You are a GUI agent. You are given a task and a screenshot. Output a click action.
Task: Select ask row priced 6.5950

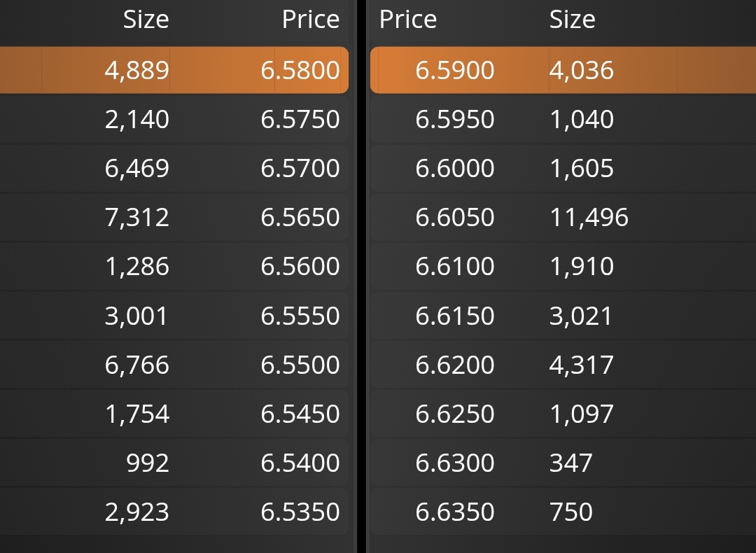tap(563, 119)
